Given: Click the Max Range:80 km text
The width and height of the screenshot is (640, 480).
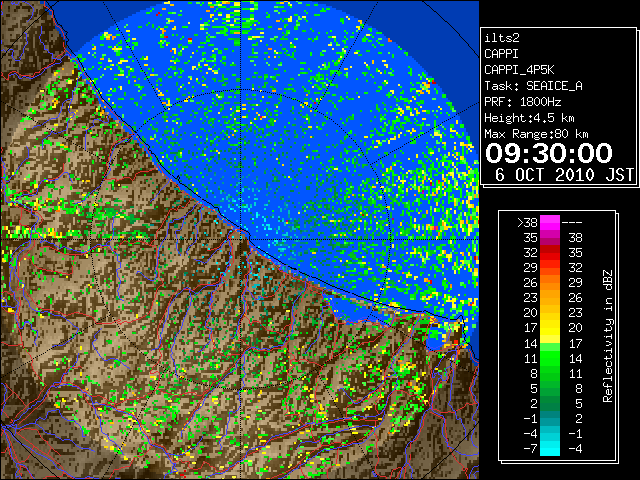Looking at the screenshot, I should [x=536, y=134].
